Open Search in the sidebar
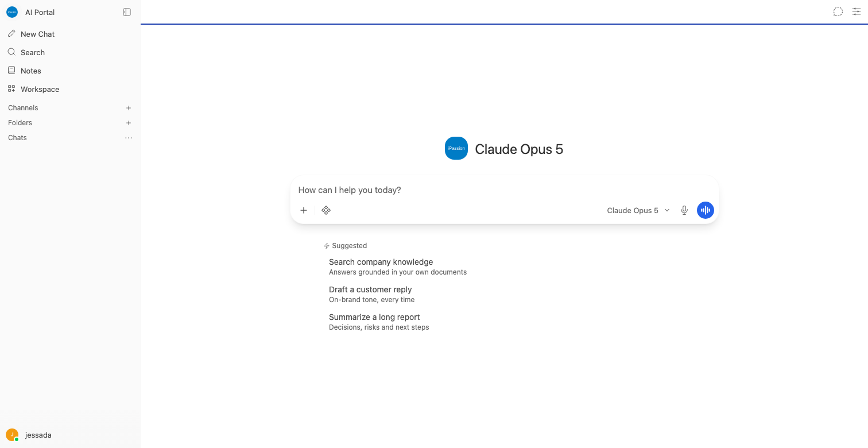Viewport: 868px width, 448px height. pos(70,52)
